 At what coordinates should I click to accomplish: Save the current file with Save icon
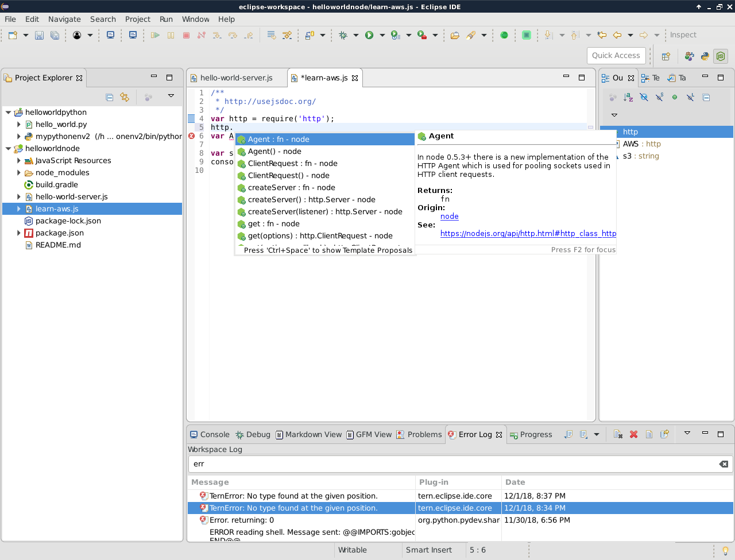click(39, 35)
